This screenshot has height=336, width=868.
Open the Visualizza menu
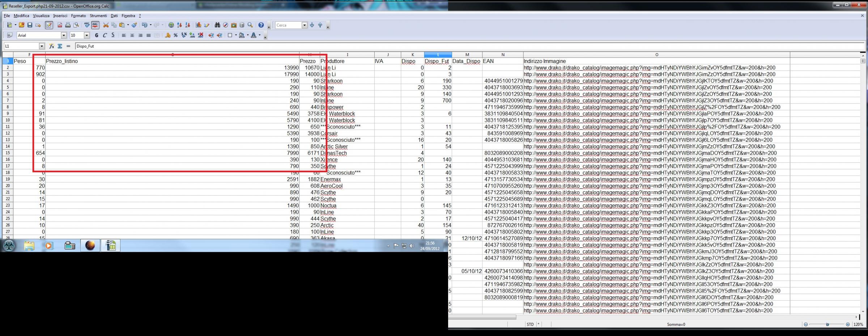tap(41, 16)
